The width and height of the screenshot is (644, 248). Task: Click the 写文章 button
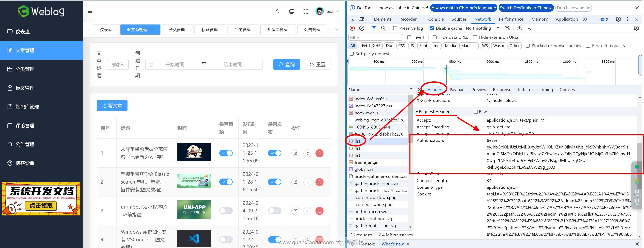click(x=112, y=106)
